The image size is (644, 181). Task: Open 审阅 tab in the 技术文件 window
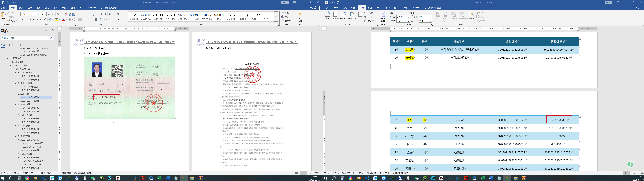click(64, 8)
